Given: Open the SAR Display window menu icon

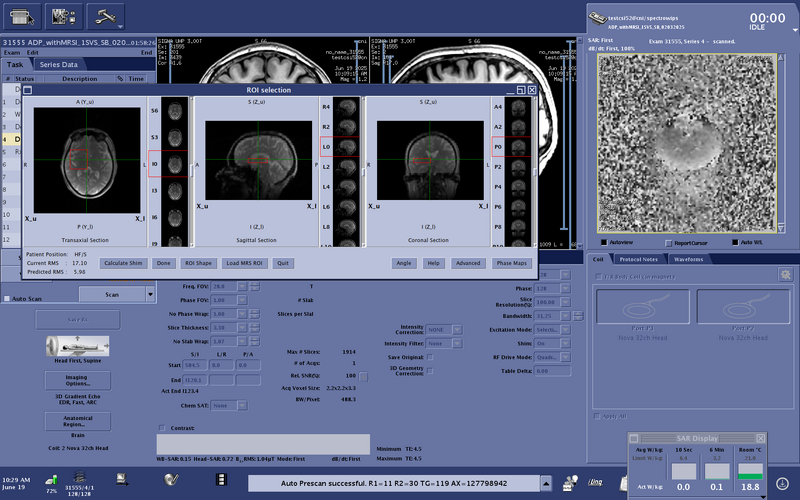Looking at the screenshot, I should 634,438.
